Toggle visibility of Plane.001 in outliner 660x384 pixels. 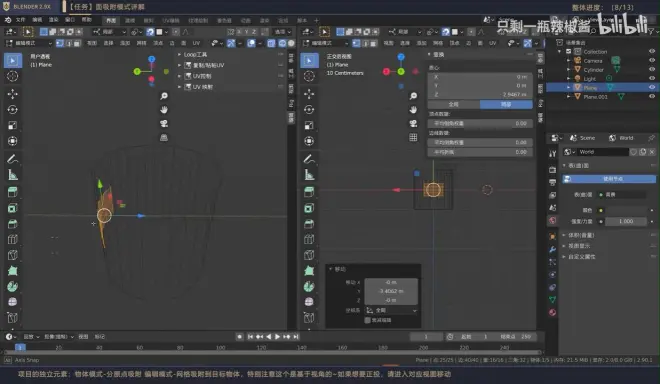click(x=652, y=96)
